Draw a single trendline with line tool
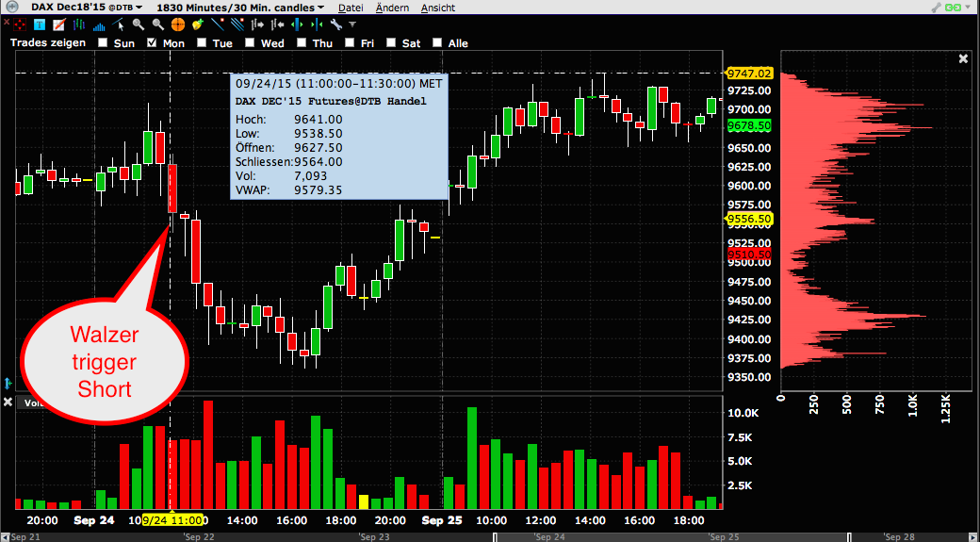 (218, 25)
